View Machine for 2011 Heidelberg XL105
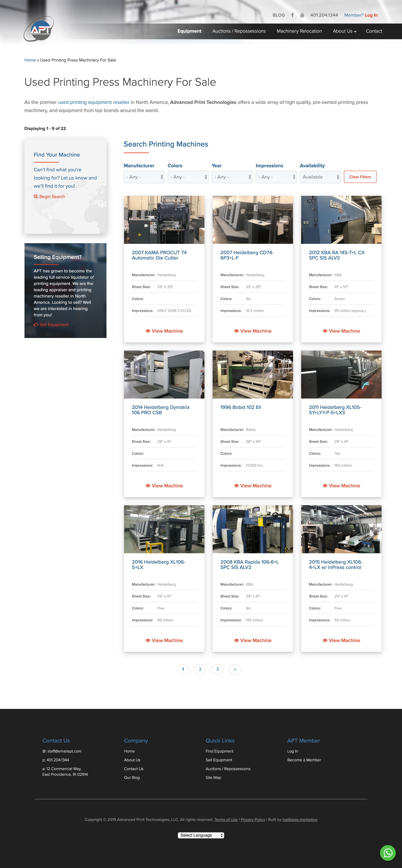The height and width of the screenshot is (868, 402). [341, 486]
